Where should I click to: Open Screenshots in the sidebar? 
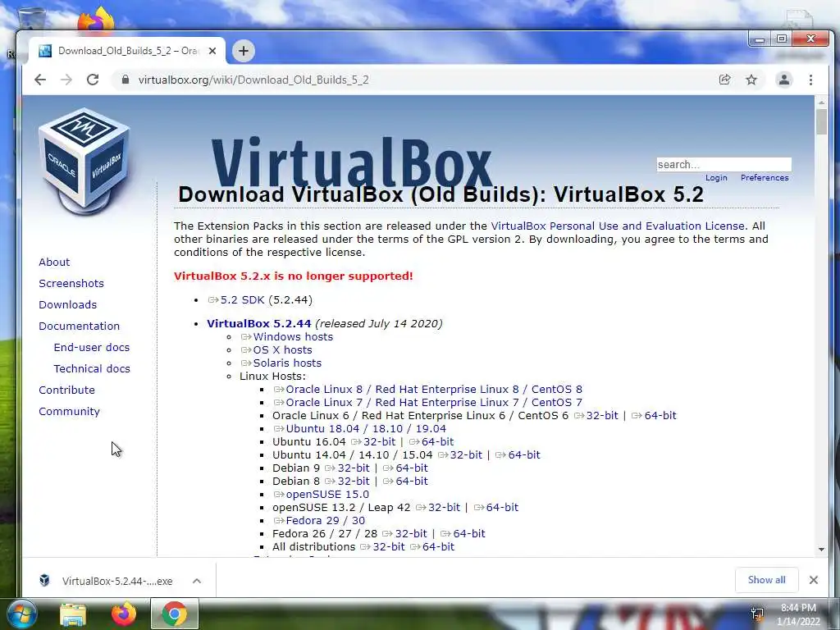(x=71, y=283)
